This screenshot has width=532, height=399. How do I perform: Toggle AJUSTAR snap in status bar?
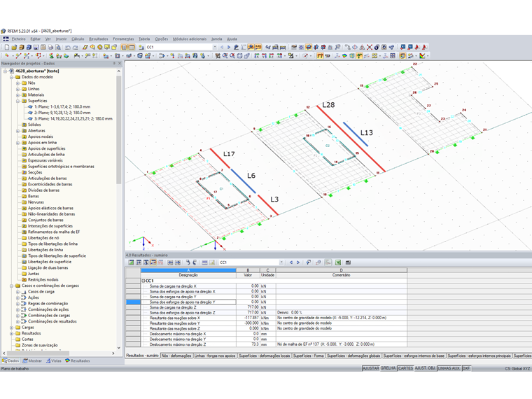pyautogui.click(x=370, y=368)
